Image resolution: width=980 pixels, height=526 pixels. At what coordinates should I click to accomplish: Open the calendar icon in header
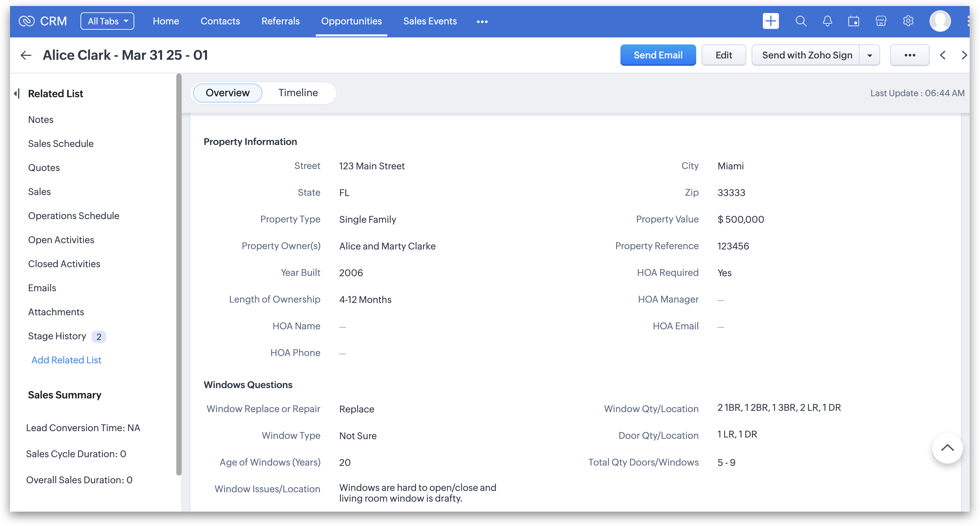click(x=853, y=21)
